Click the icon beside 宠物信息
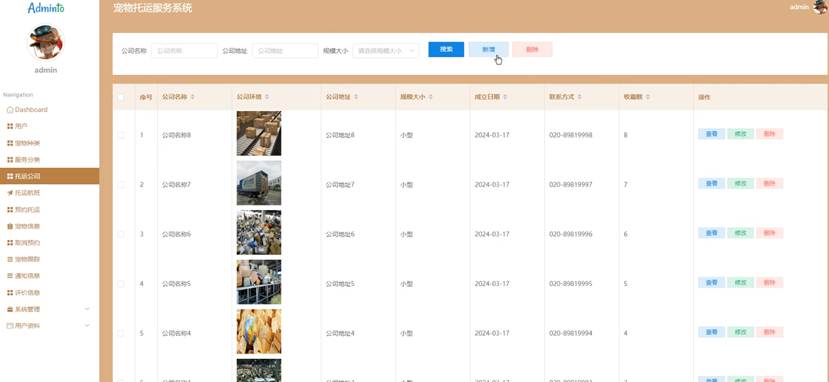The height and width of the screenshot is (382, 829). [10, 226]
